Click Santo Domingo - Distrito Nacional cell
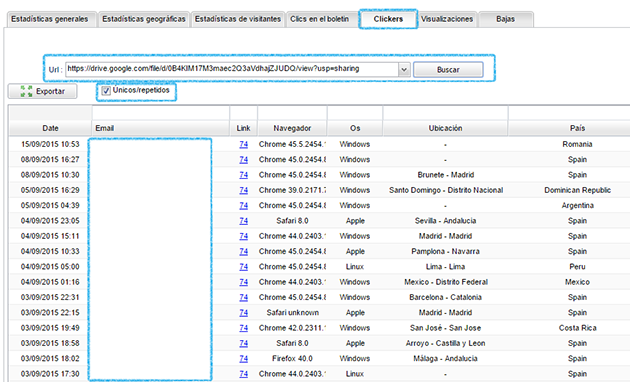Screen dimensions: 630x382 [446, 190]
